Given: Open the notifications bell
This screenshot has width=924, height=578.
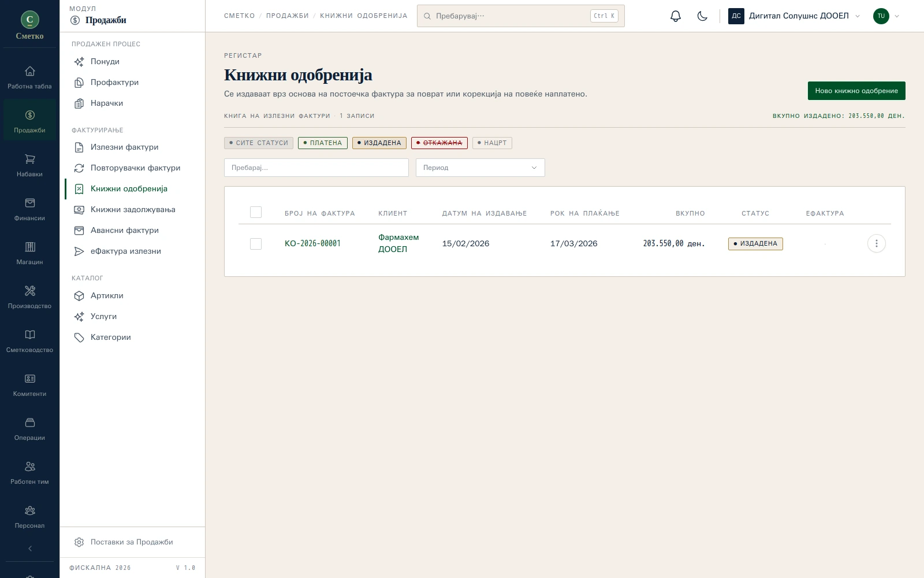Looking at the screenshot, I should tap(676, 16).
